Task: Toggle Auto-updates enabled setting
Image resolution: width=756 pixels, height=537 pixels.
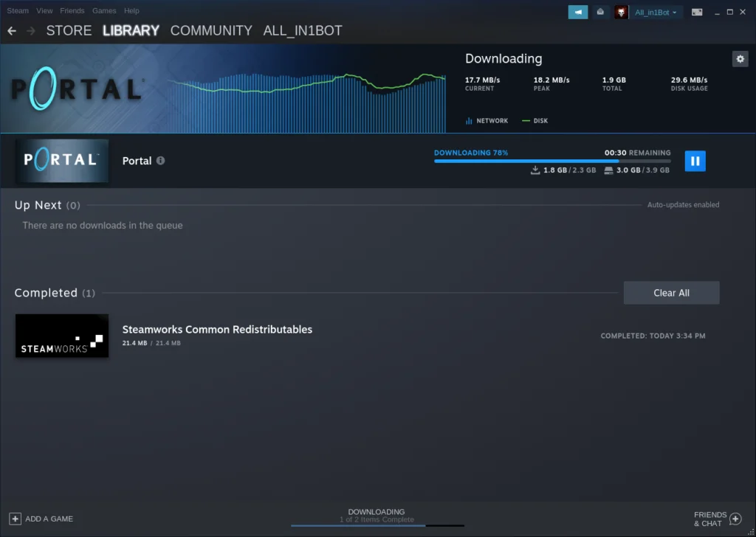Action: click(683, 204)
